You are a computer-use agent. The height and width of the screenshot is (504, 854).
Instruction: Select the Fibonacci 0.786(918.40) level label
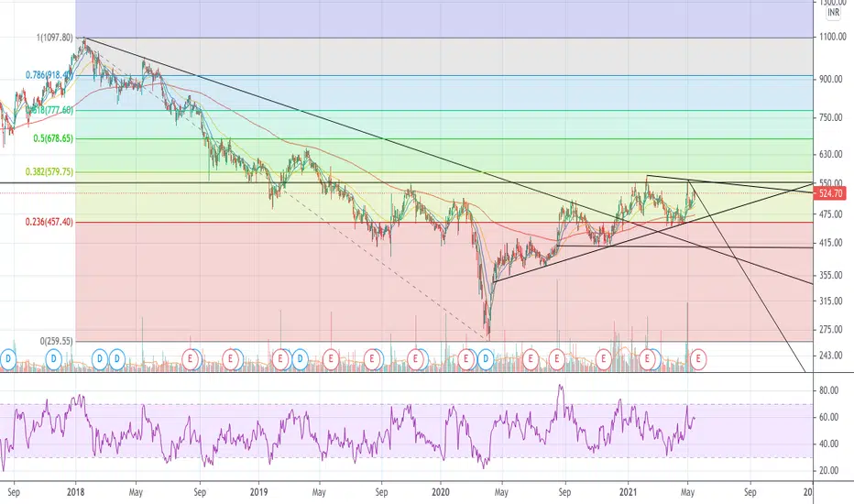(49, 74)
